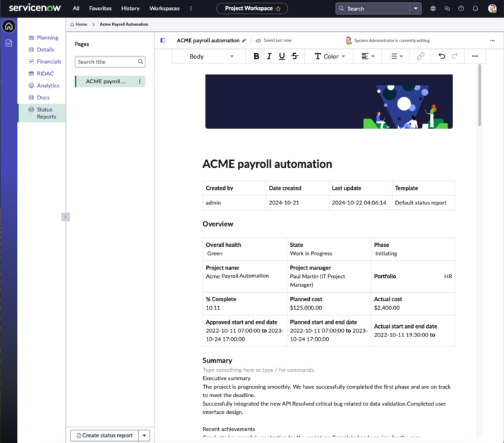The image size is (504, 443).
Task: Open the text alignment dropdown
Action: (x=368, y=56)
